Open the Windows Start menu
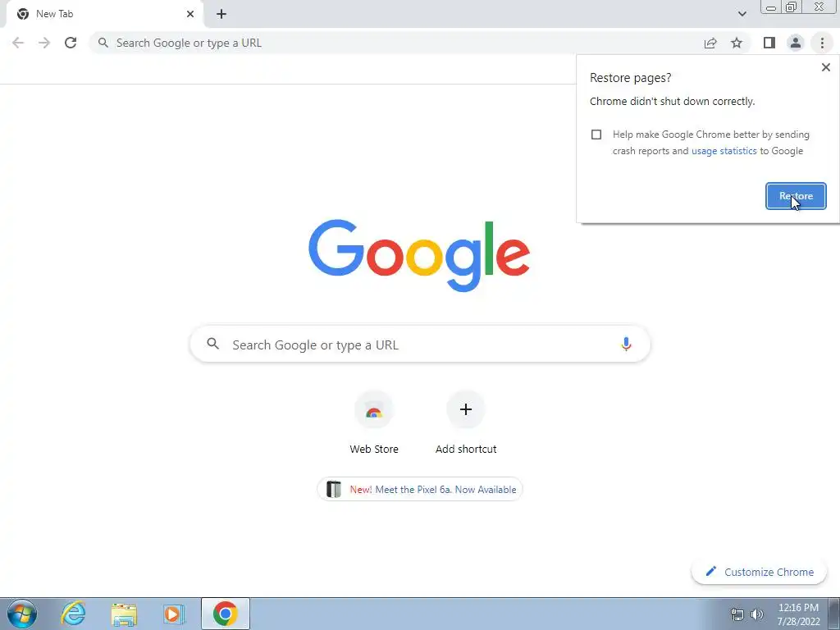Viewport: 840px width, 630px height. (x=22, y=614)
